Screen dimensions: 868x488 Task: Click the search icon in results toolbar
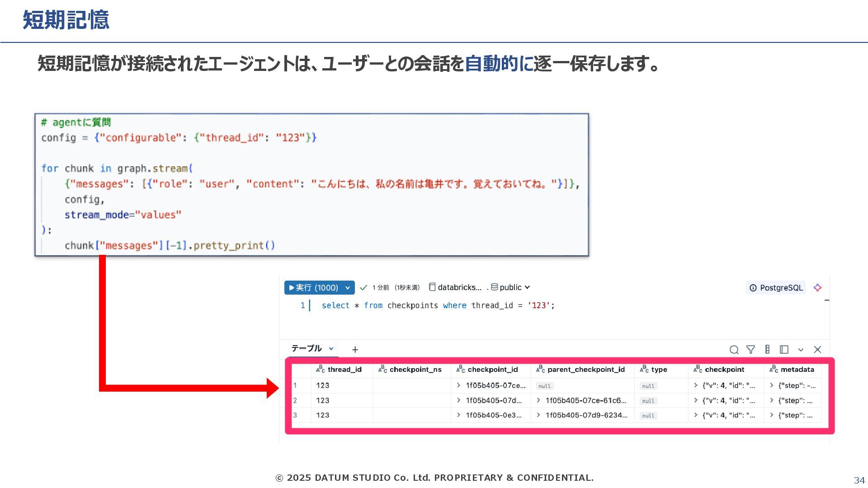(x=734, y=350)
